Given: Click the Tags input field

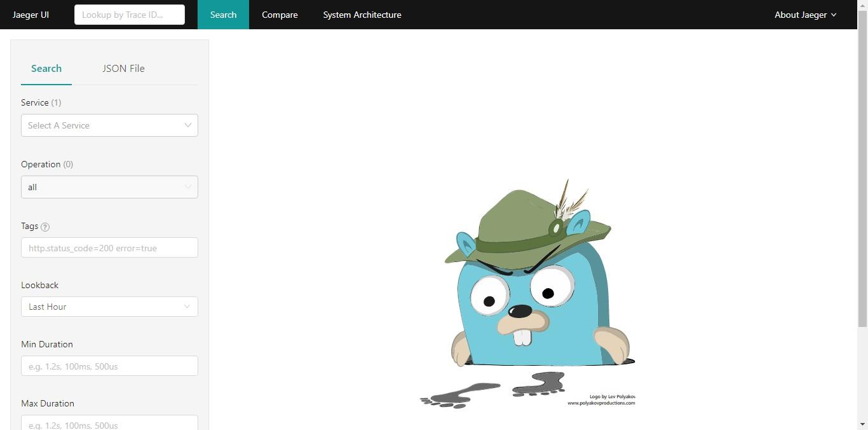Looking at the screenshot, I should (109, 248).
